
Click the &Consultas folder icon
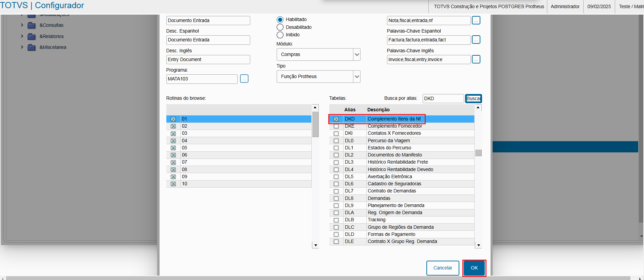pos(32,25)
